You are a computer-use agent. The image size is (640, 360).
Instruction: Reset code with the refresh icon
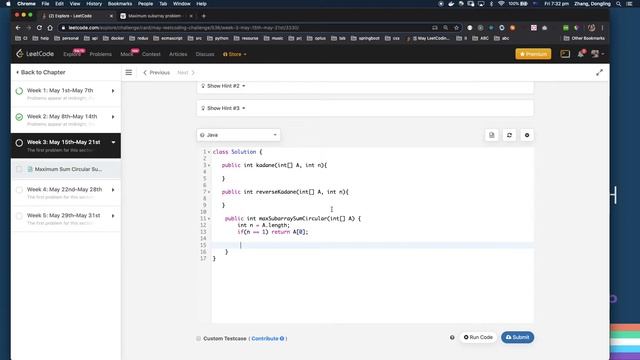click(509, 135)
